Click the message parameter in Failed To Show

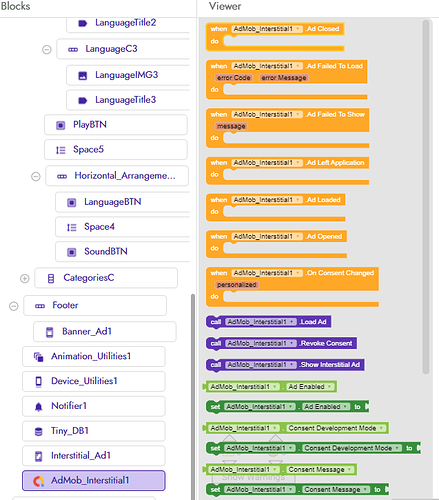[x=231, y=126]
